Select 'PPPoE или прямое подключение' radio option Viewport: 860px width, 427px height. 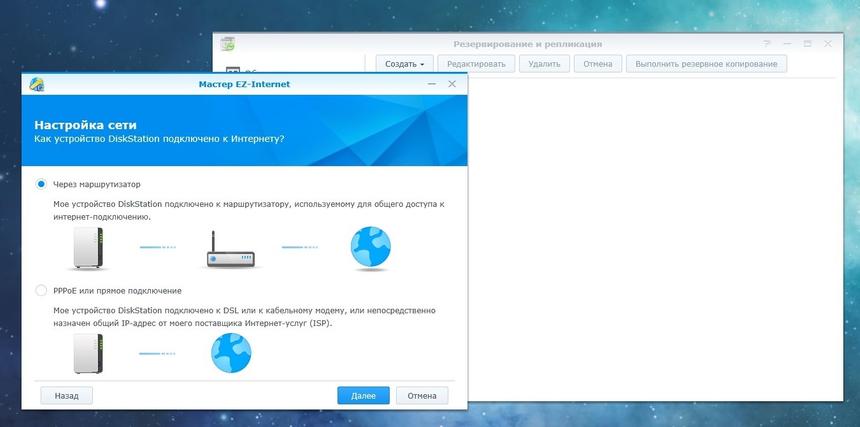(x=41, y=291)
